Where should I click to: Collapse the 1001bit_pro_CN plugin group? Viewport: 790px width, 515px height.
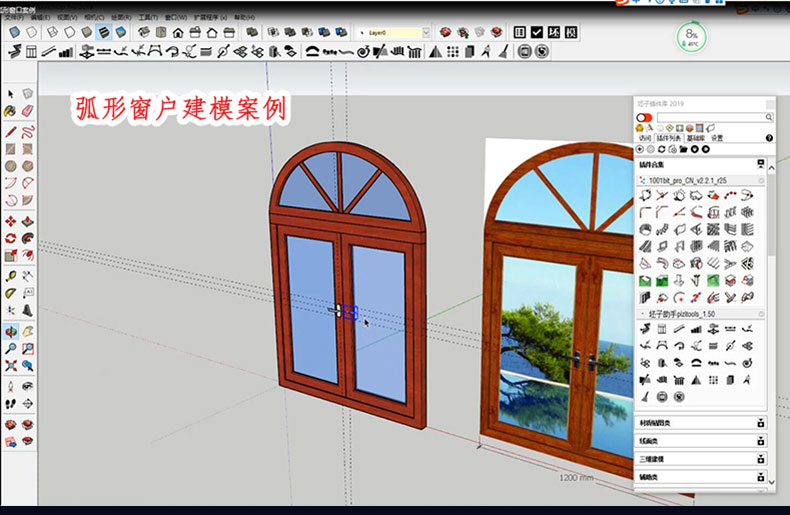[760, 181]
